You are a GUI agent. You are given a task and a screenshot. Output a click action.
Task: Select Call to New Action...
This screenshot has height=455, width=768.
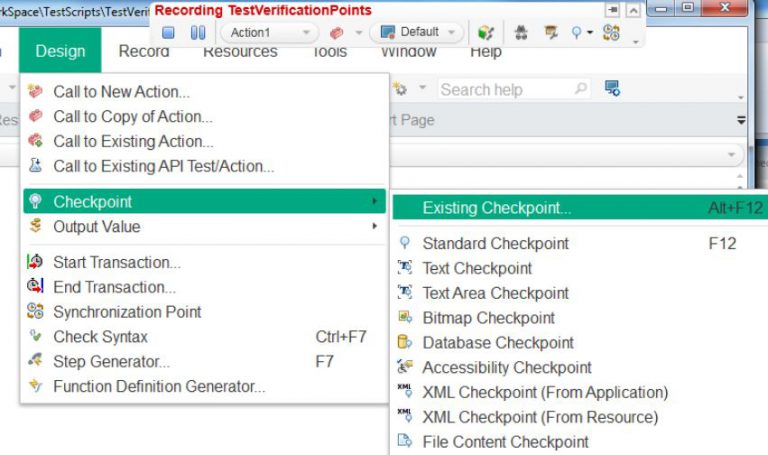[203, 92]
